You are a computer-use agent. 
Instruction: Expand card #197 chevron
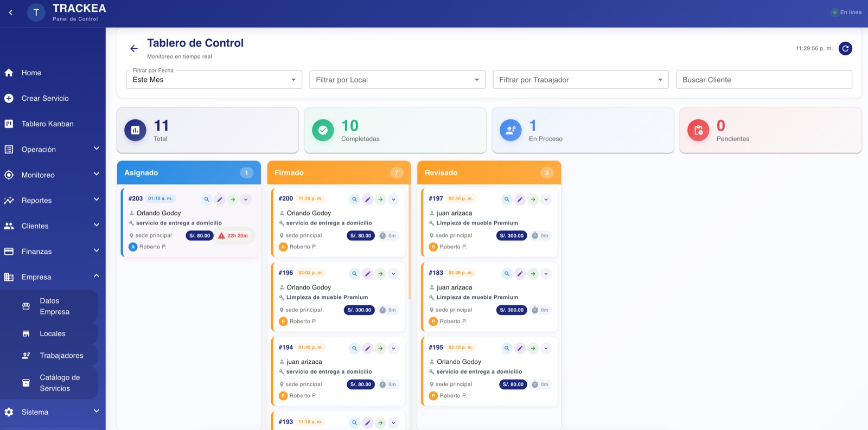[x=546, y=200]
